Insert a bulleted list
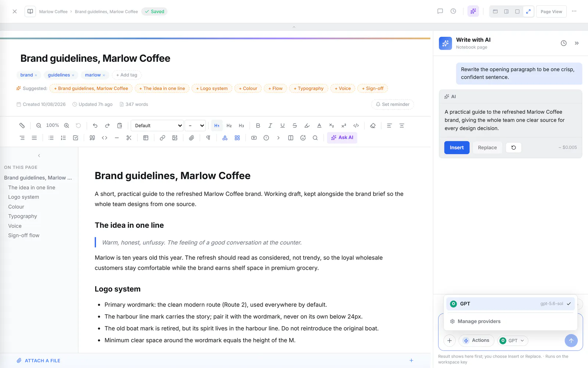The width and height of the screenshot is (588, 368). coord(51,138)
